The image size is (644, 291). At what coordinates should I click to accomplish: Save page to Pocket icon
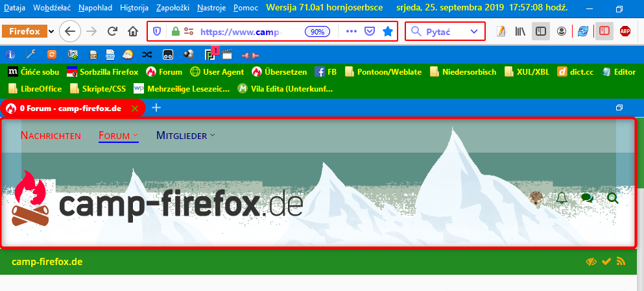coord(370,31)
